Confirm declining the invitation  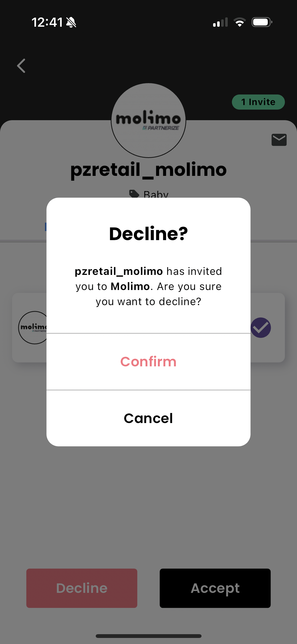pos(148,362)
